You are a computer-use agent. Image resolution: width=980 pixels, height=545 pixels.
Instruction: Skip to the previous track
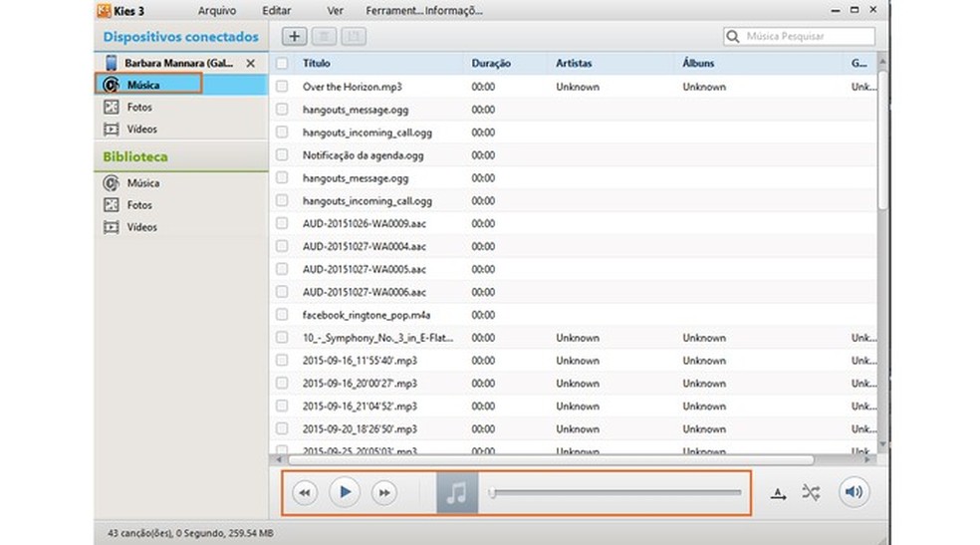305,492
